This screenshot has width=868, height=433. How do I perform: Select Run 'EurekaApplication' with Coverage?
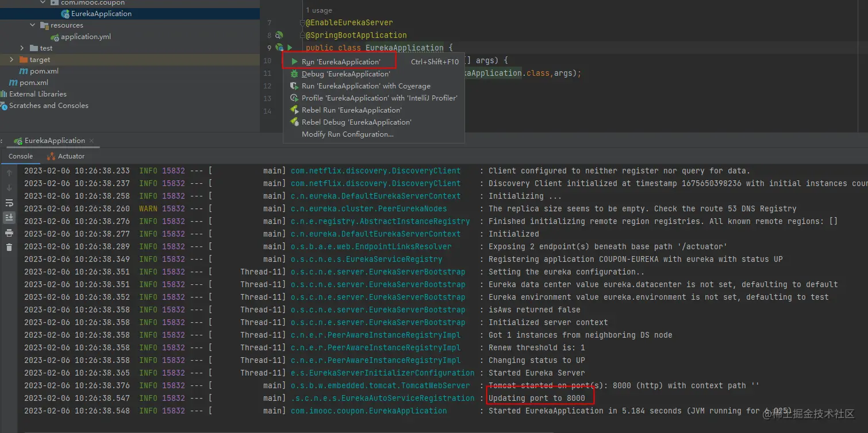click(366, 86)
